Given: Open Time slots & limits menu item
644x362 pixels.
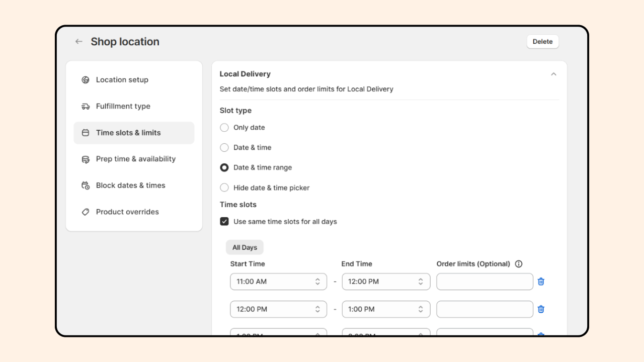Looking at the screenshot, I should pyautogui.click(x=134, y=133).
